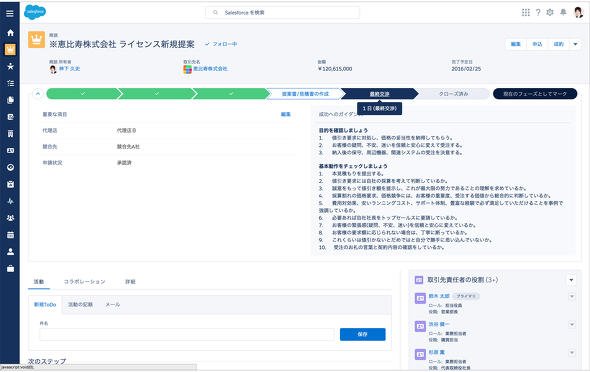
Task: Click the orange opportunity crown icon in header
Action: [36, 40]
